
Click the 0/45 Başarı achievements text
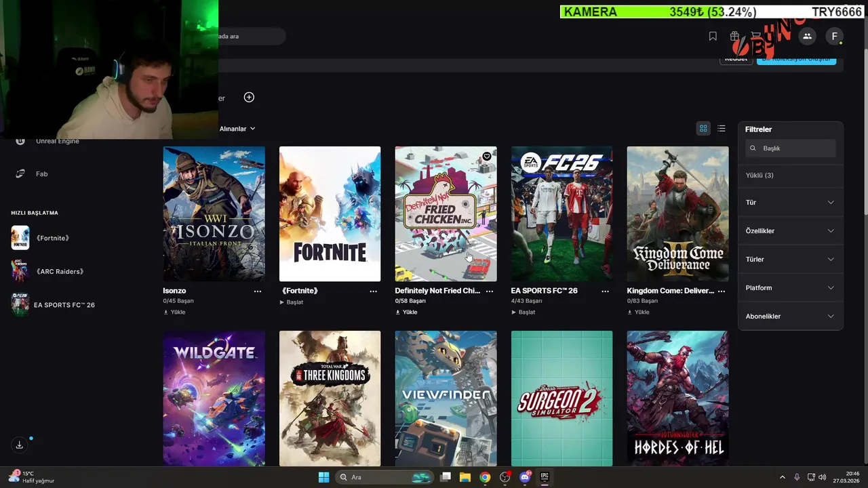point(178,301)
